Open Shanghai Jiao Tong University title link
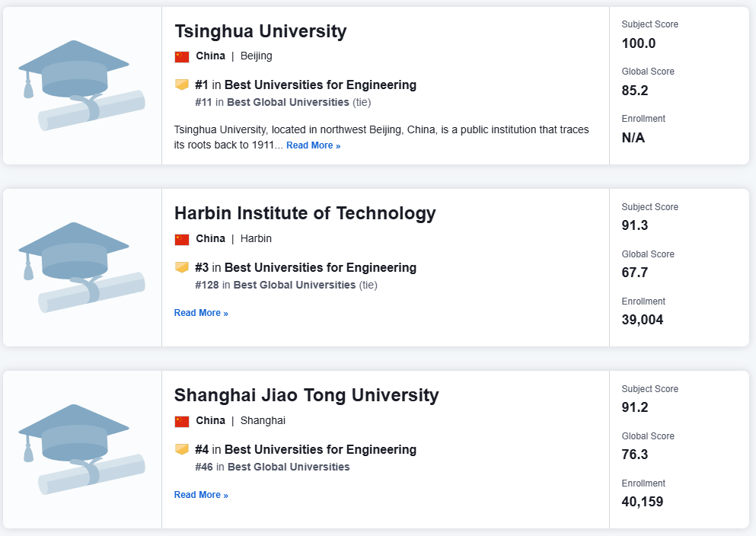The image size is (756, 536). tap(306, 395)
